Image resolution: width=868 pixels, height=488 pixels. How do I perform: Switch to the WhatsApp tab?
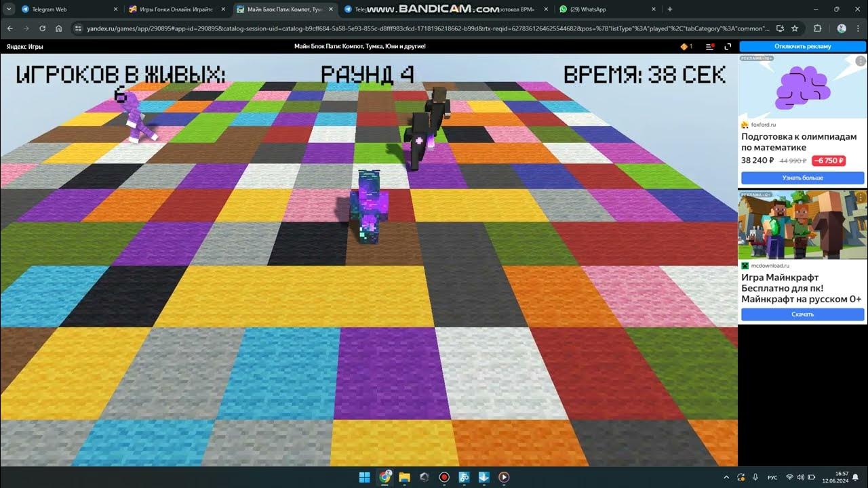pyautogui.click(x=608, y=9)
